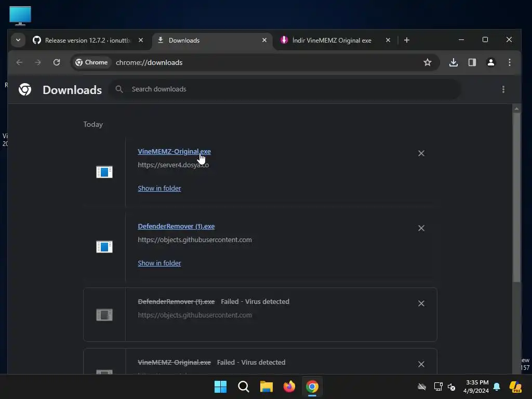Close the Downloads tab
The image size is (532, 399).
click(264, 40)
